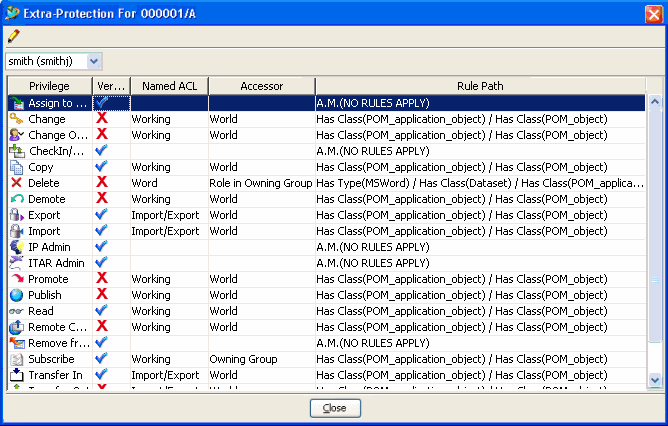Image resolution: width=668 pixels, height=426 pixels.
Task: Click the pencil edit icon in toolbar
Action: pyautogui.click(x=13, y=36)
